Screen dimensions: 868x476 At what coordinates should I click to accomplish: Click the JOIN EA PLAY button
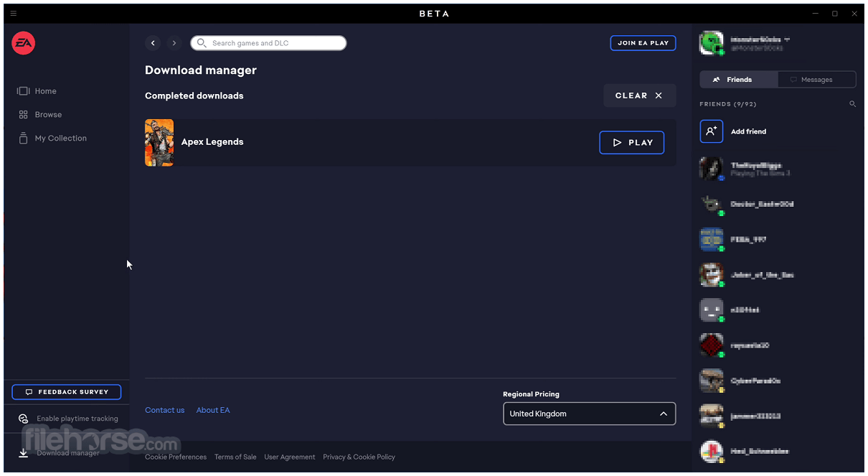[x=643, y=43]
